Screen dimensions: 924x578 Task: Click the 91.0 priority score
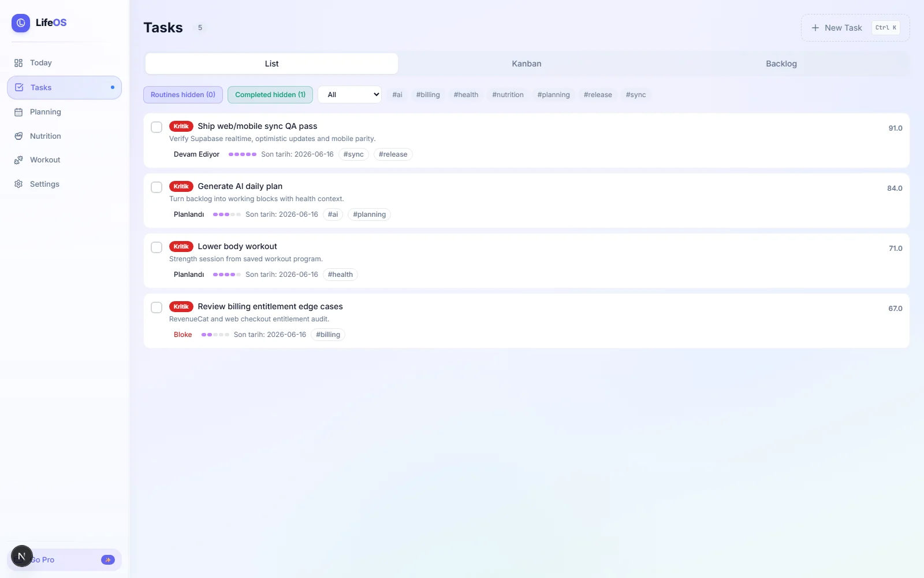click(x=895, y=128)
